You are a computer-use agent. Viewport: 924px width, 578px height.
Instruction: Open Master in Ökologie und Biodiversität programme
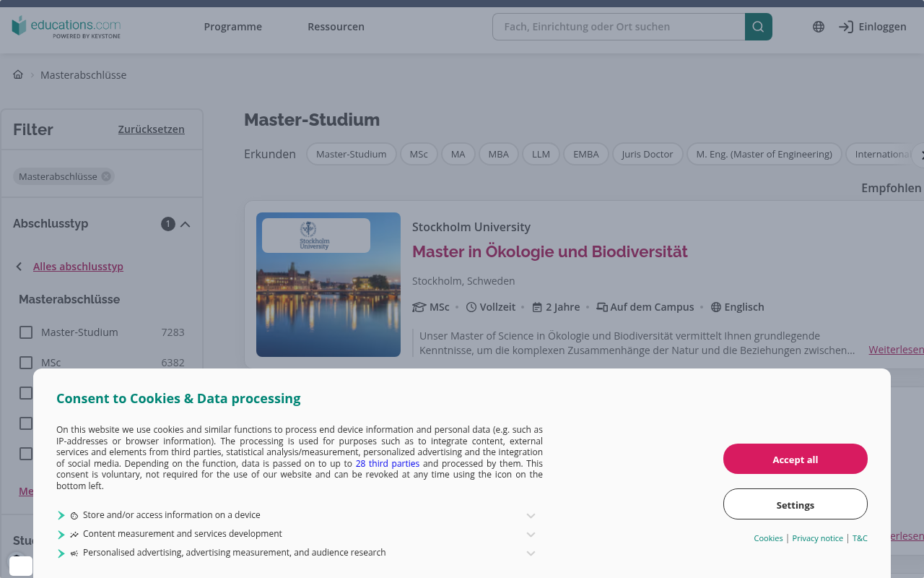[x=550, y=251]
